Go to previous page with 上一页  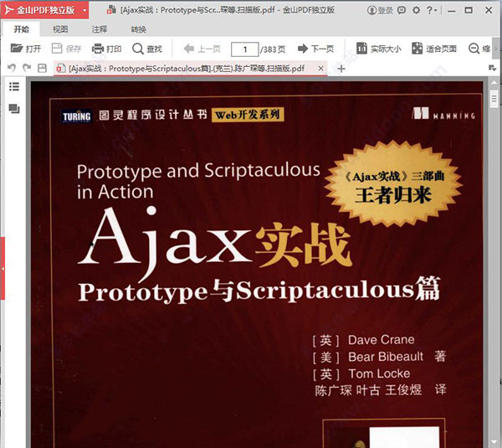tap(202, 49)
